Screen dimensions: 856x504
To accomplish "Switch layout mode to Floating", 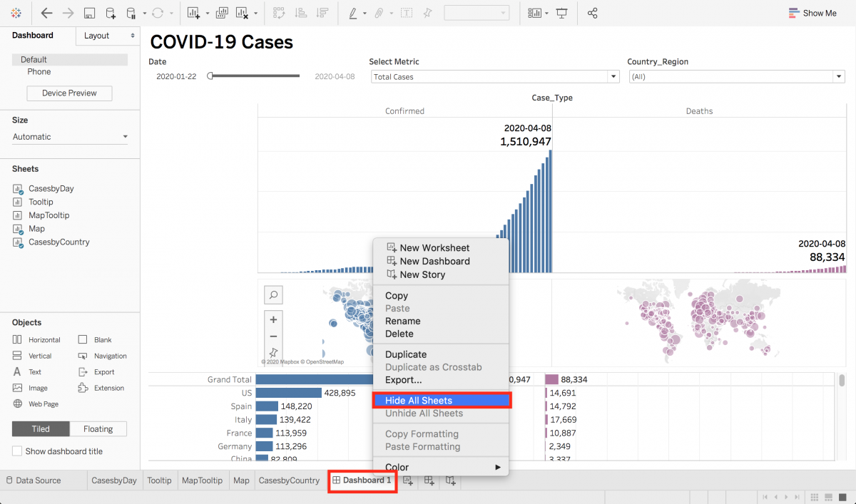I will (98, 428).
